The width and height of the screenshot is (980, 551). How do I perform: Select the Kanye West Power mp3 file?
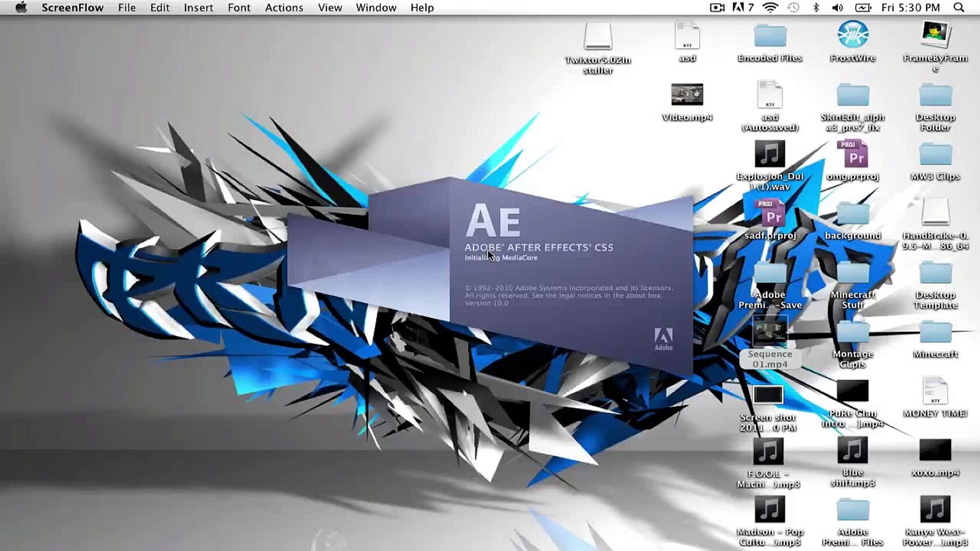935,510
